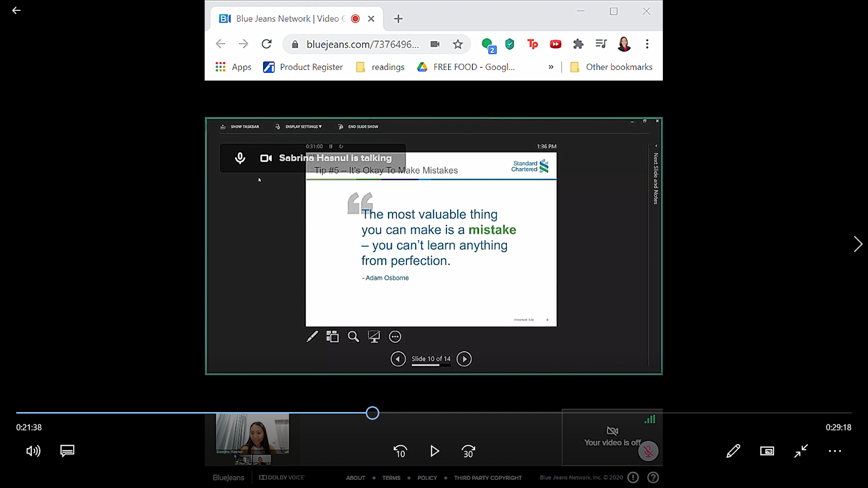The image size is (868, 488).
Task: Click the current slide preview
Action: pyautogui.click(x=431, y=239)
